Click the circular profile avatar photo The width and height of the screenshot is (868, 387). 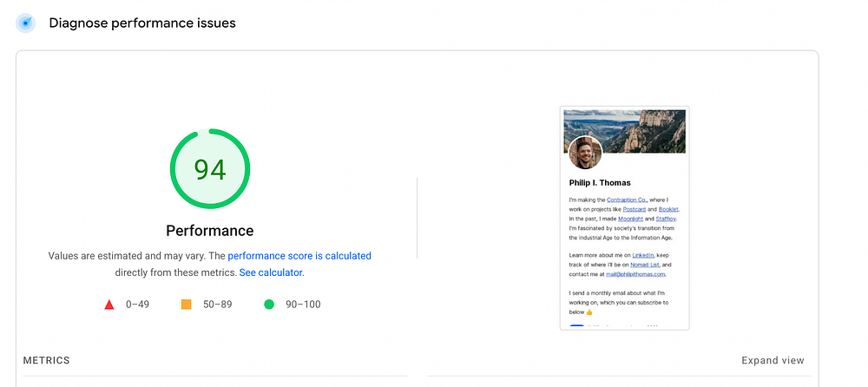coord(585,153)
